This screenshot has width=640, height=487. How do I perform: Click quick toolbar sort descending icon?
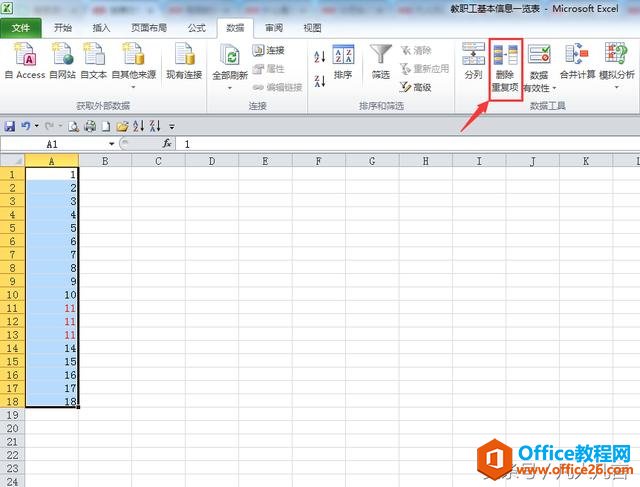coord(155,126)
